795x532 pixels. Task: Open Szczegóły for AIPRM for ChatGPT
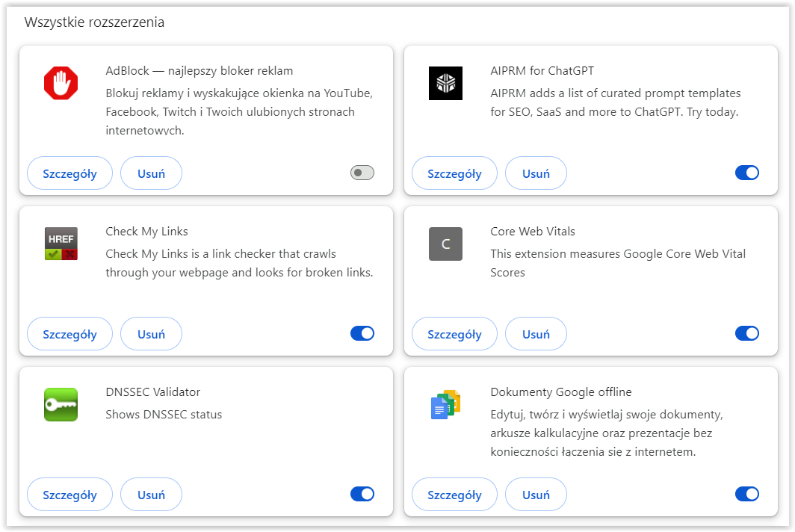tap(455, 173)
